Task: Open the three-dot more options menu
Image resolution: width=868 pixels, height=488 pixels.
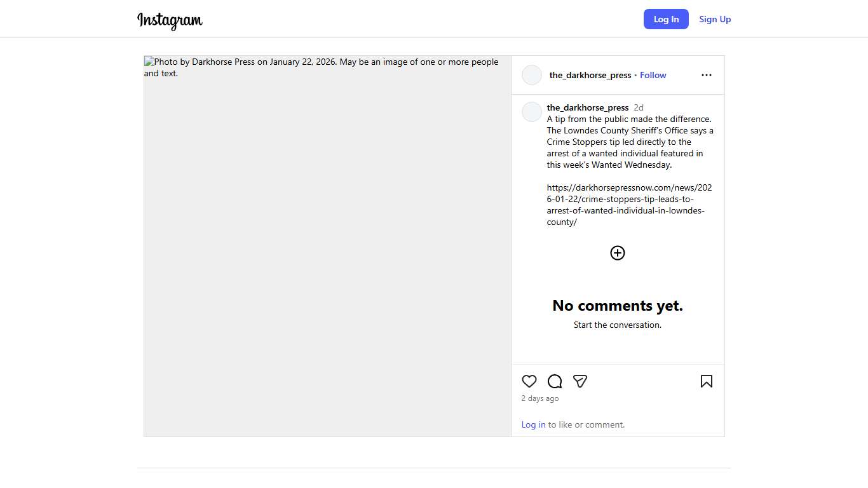Action: (706, 75)
